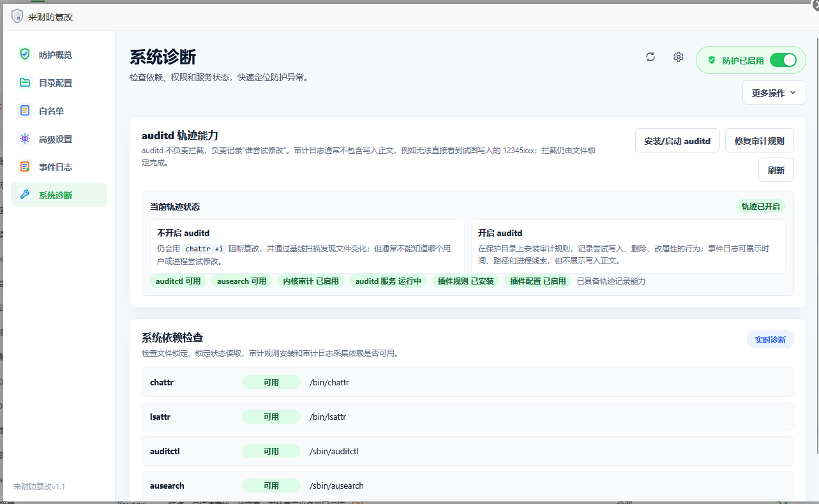Click the 事件日志 log icon
This screenshot has height=504, width=819.
pyautogui.click(x=25, y=167)
